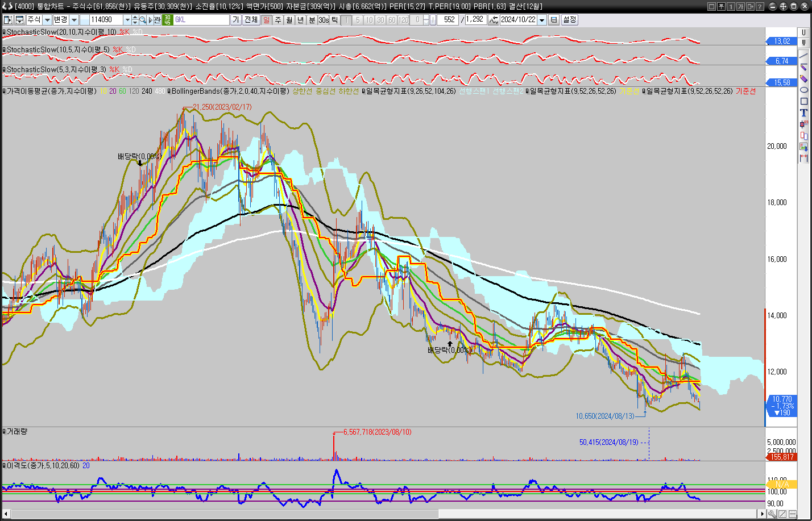Toggle the 분 minute period button
The height and width of the screenshot is (521, 812).
pyautogui.click(x=312, y=20)
